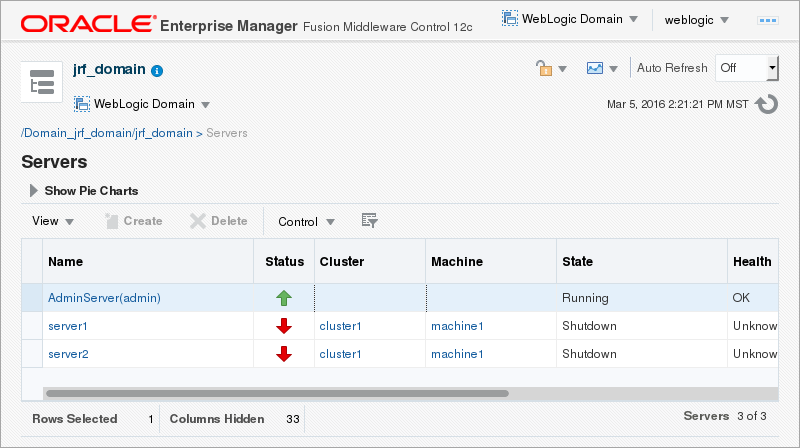Open the more options ellipsis icon
The image size is (800, 448).
pos(768,19)
